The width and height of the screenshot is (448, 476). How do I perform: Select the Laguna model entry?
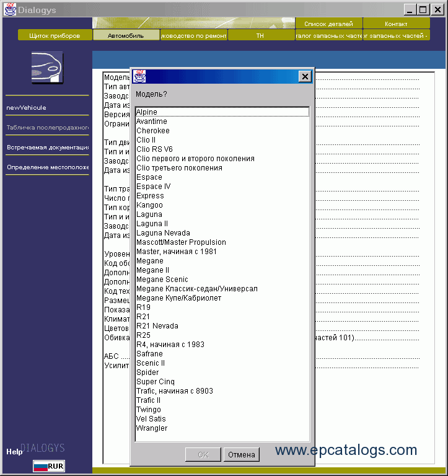click(222, 214)
